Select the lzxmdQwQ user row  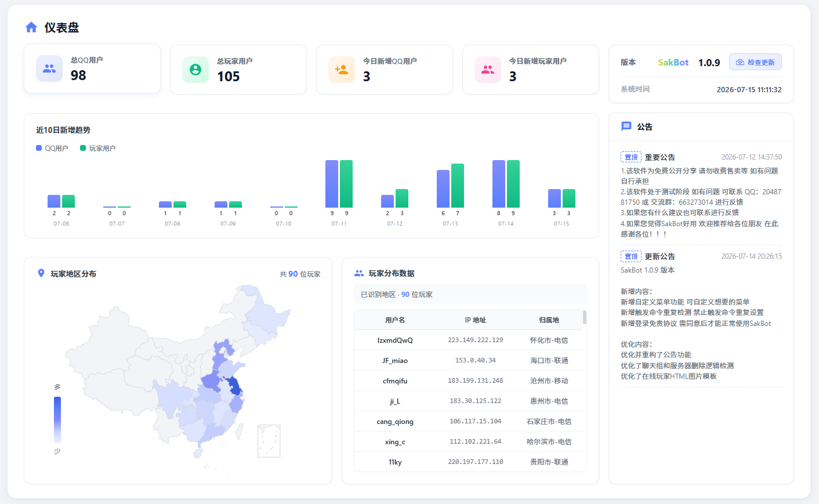[x=469, y=340]
